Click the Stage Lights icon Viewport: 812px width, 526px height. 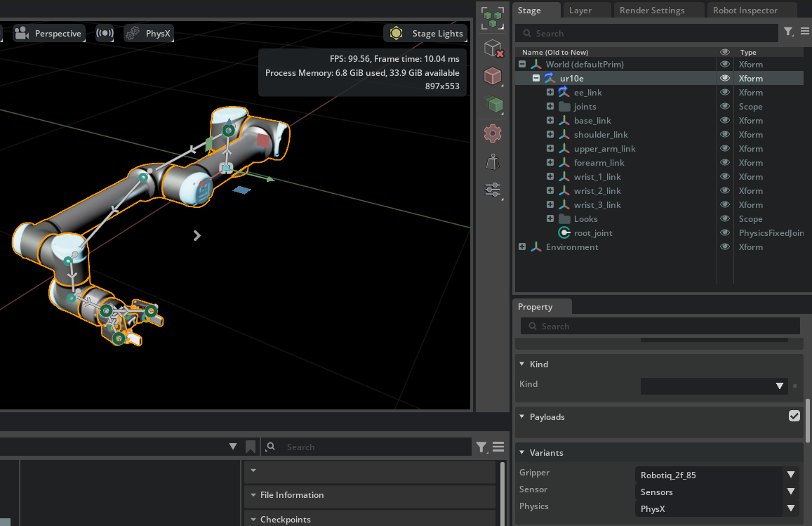pyautogui.click(x=396, y=33)
